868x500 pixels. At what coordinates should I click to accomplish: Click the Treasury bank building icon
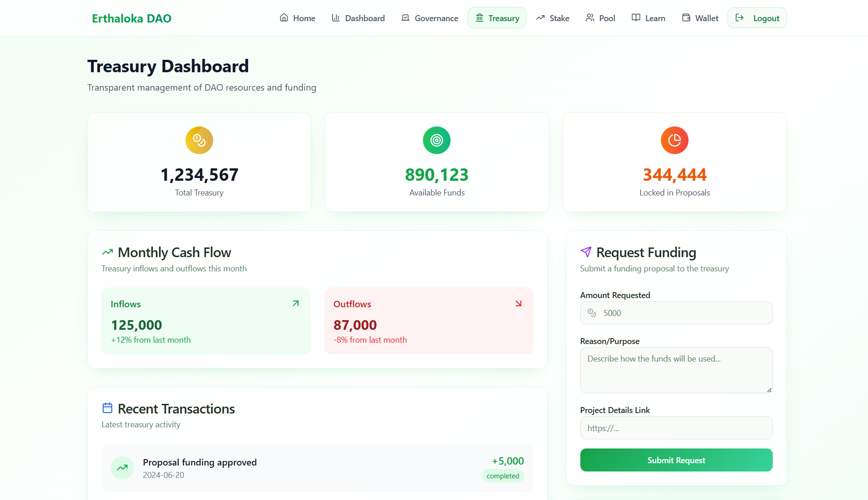[480, 18]
